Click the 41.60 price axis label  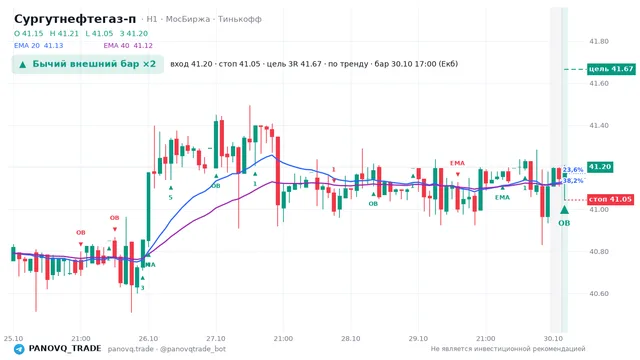point(599,84)
